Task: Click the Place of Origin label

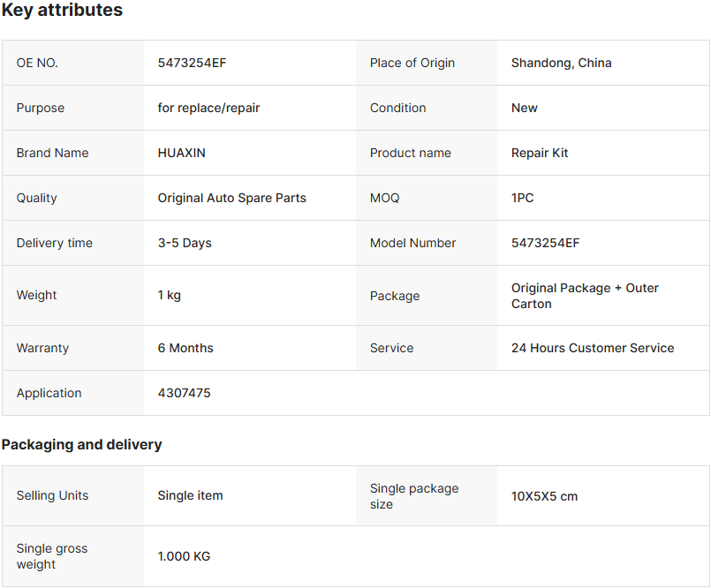Action: coord(412,63)
